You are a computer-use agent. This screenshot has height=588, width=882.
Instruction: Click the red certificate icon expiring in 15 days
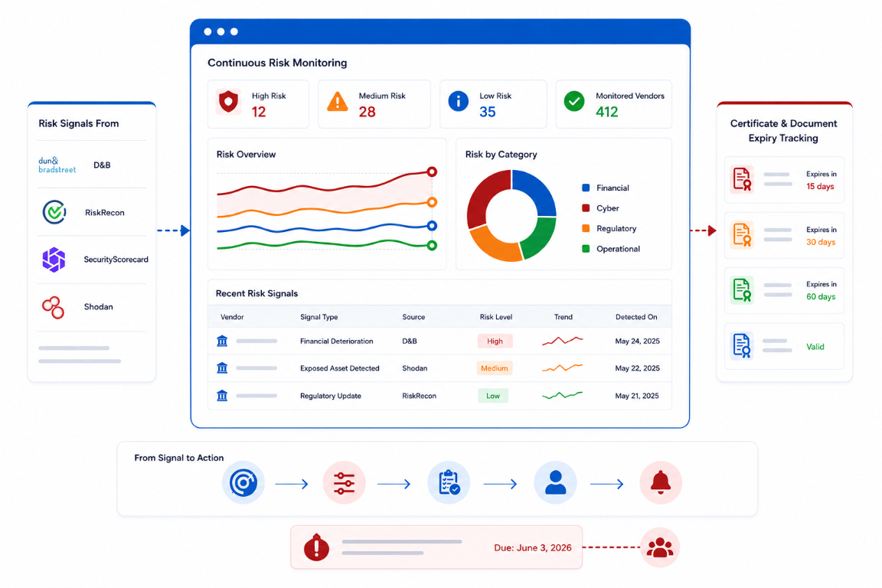click(742, 179)
